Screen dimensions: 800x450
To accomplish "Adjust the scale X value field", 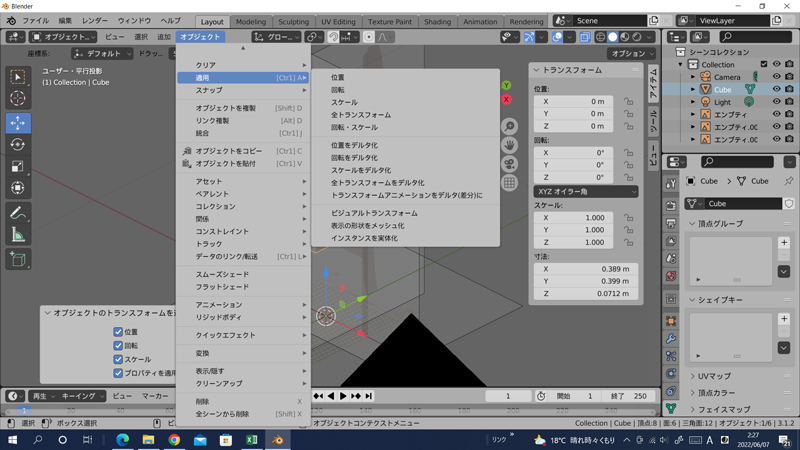I will click(573, 217).
